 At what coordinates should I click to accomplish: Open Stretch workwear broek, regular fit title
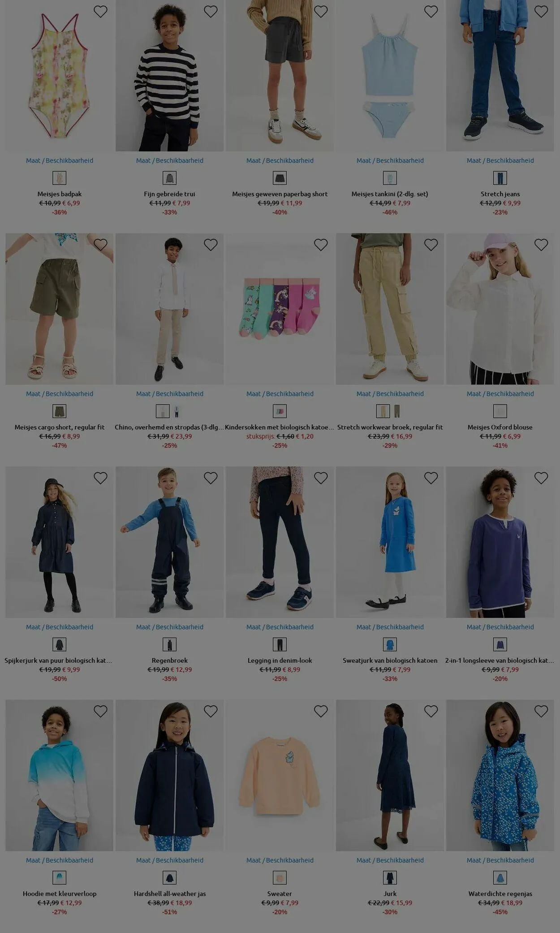390,428
